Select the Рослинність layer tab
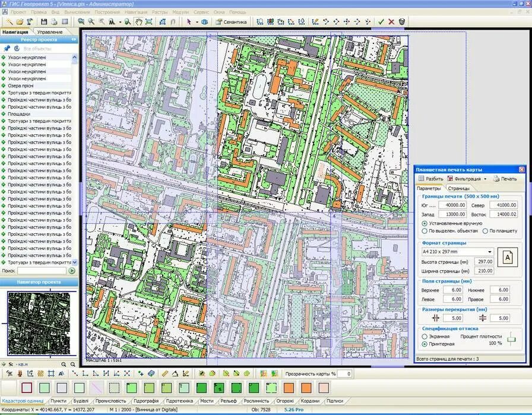Screen dimensions: 532x415 [256, 401]
